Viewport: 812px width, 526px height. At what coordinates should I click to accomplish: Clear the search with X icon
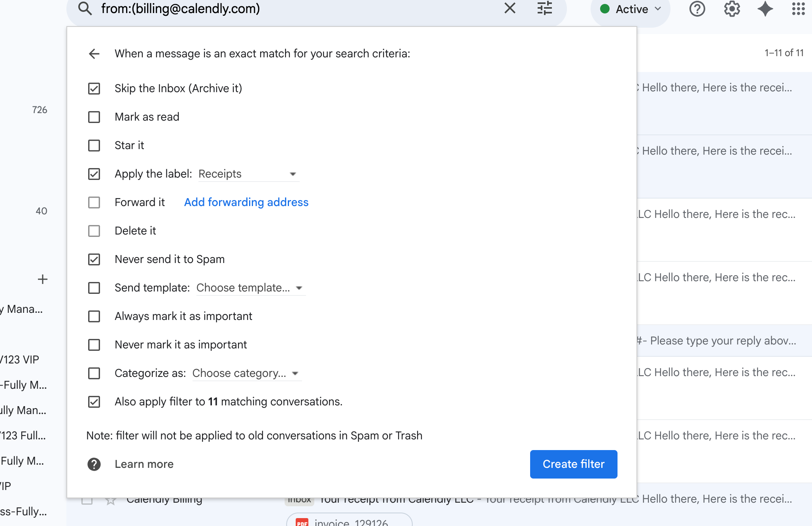(x=510, y=8)
